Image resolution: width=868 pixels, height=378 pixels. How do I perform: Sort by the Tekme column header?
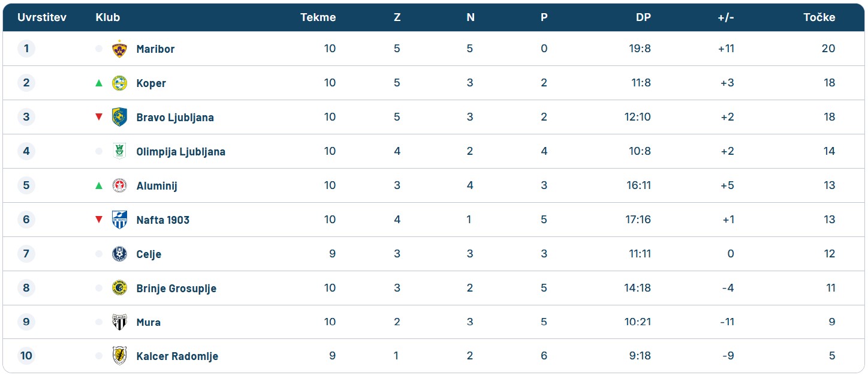coord(318,17)
